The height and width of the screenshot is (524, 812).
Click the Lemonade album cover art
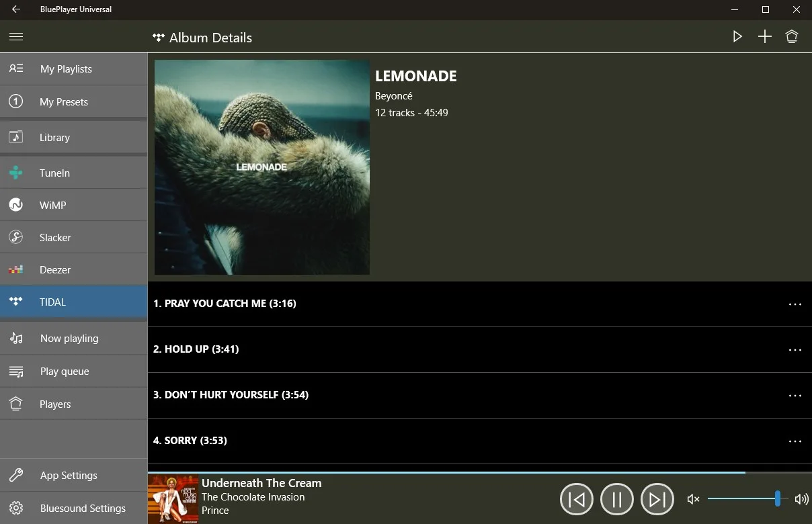(262, 167)
